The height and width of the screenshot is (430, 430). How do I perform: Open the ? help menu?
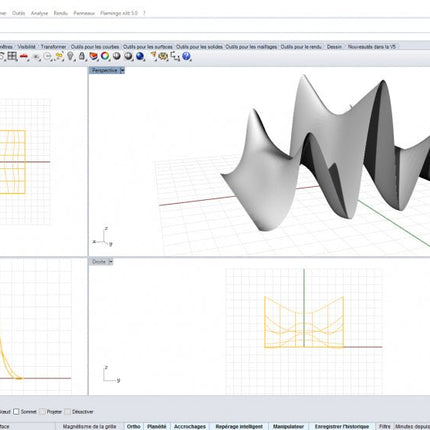(x=144, y=13)
